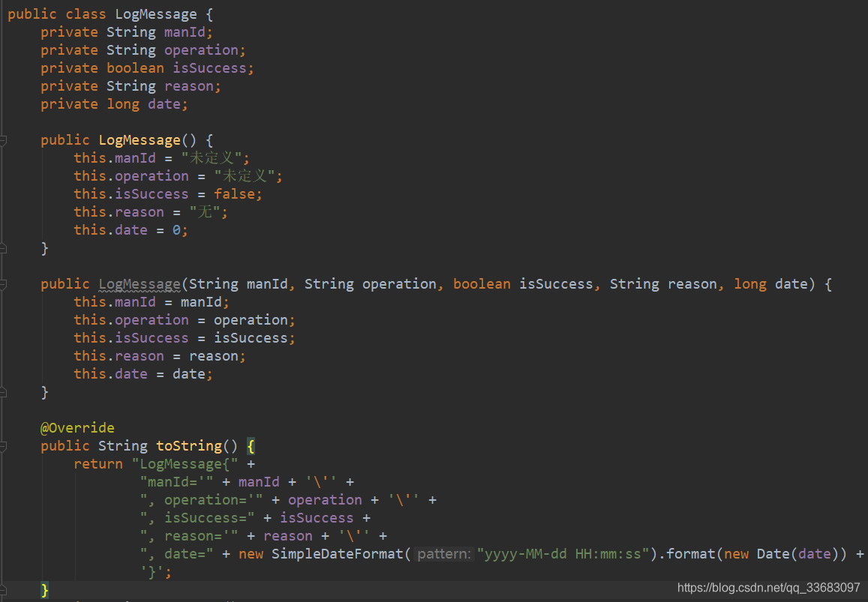Click the '.format' method call
The image size is (868, 602).
pyautogui.click(x=686, y=555)
